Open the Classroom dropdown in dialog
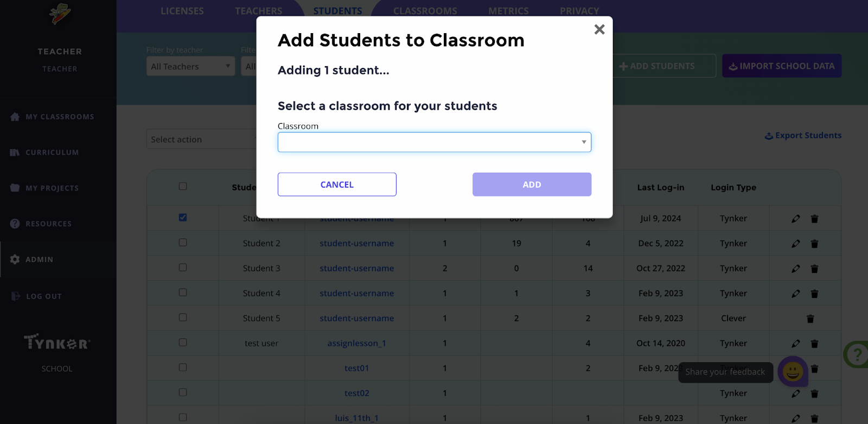Screen dimensions: 868x424 [434, 142]
